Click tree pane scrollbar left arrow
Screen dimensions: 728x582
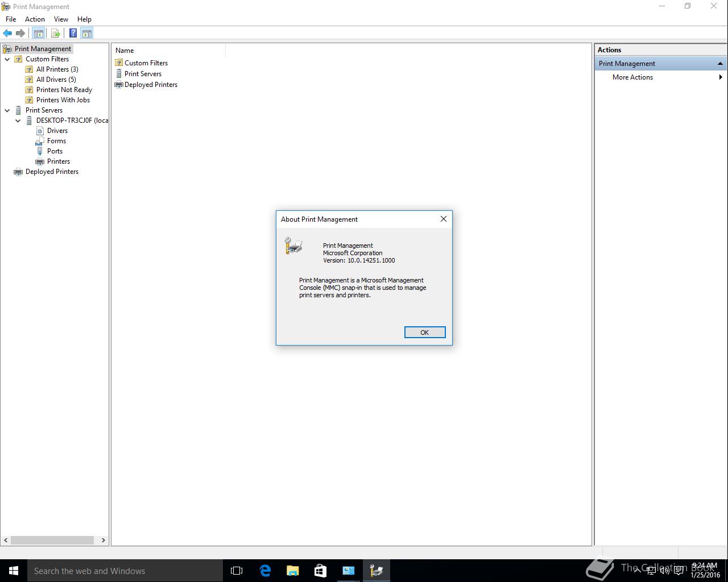coord(6,540)
